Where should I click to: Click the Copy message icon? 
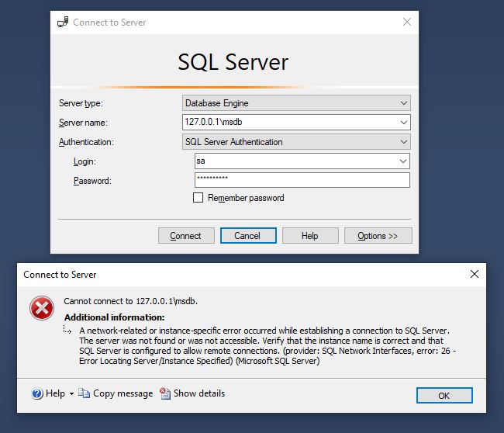tap(85, 393)
